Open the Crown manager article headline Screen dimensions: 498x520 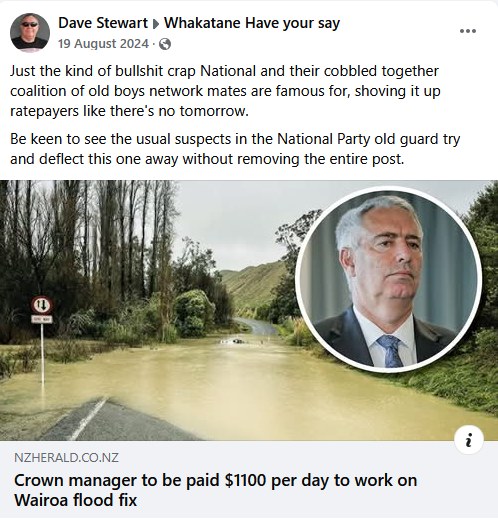[215, 490]
